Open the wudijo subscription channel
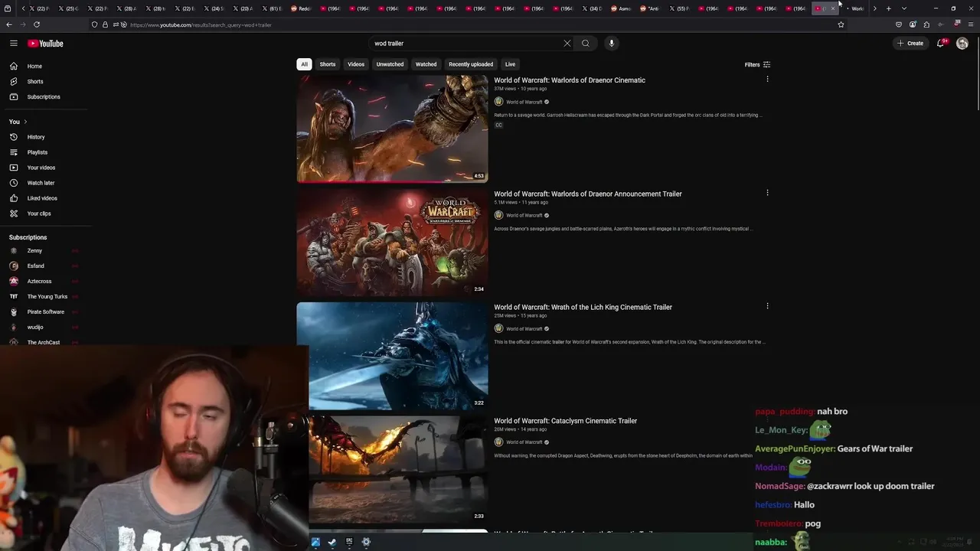This screenshot has height=551, width=980. pyautogui.click(x=44, y=328)
